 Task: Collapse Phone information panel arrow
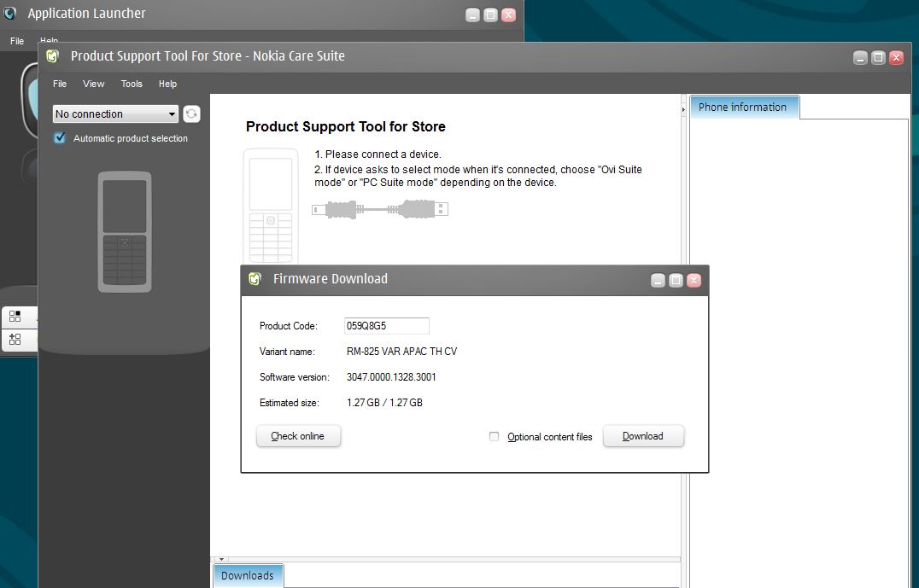click(683, 109)
